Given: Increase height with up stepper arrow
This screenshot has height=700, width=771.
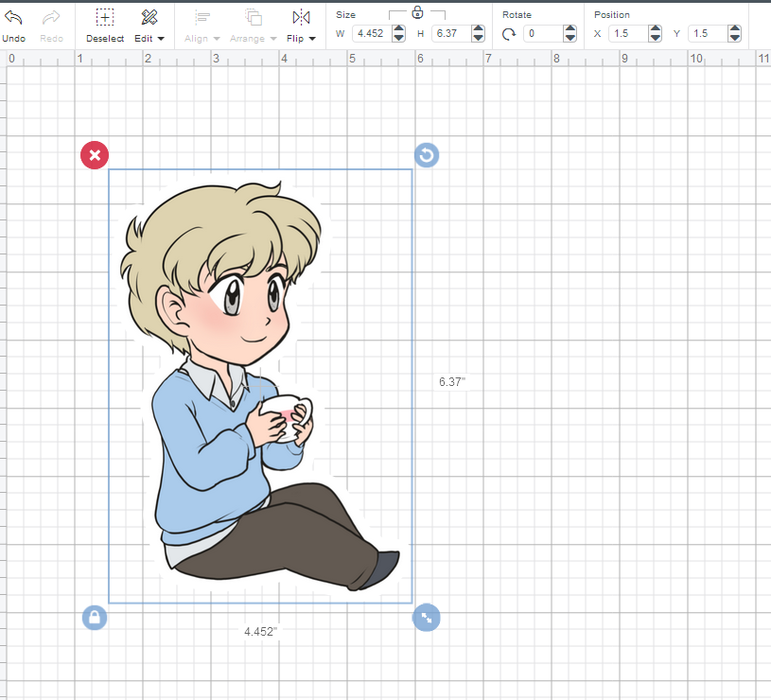Looking at the screenshot, I should click(478, 29).
